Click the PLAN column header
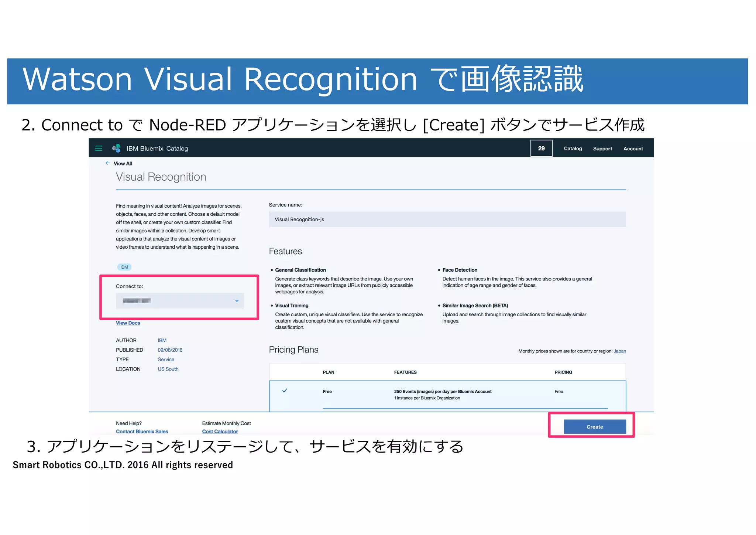This screenshot has height=535, width=756. [329, 372]
